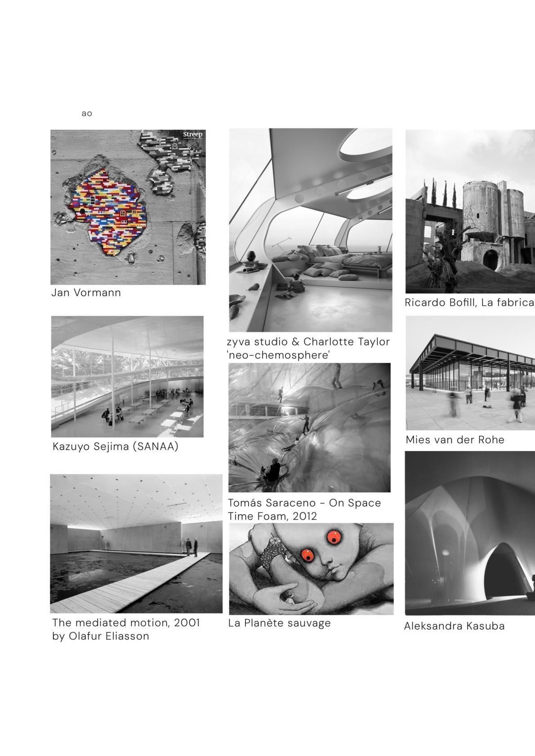Select the 'Kazuyo Sejima (SANAA)' caption
Screen dimensions: 535x756
(x=116, y=447)
